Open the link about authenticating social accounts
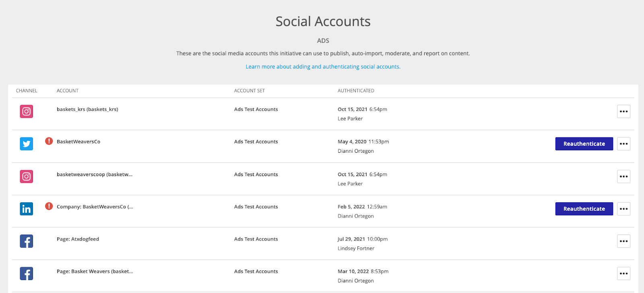This screenshot has width=644, height=293. [322, 66]
